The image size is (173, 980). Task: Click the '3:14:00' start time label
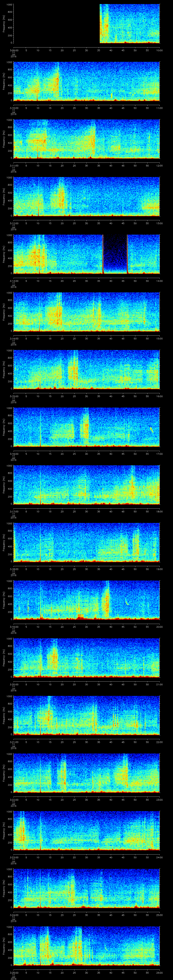14,339
